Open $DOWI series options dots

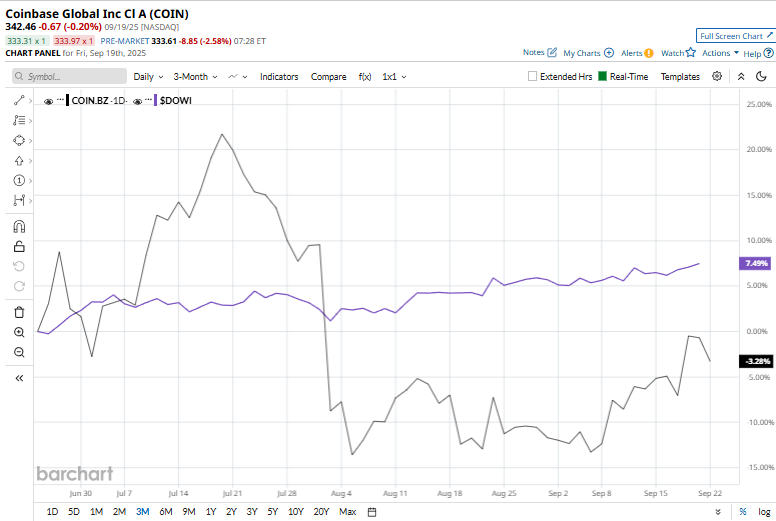coord(148,99)
